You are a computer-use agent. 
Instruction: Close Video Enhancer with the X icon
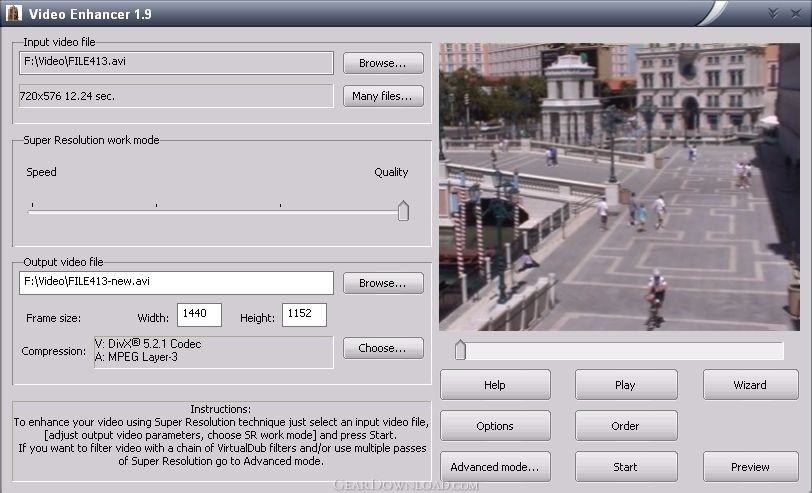[796, 13]
